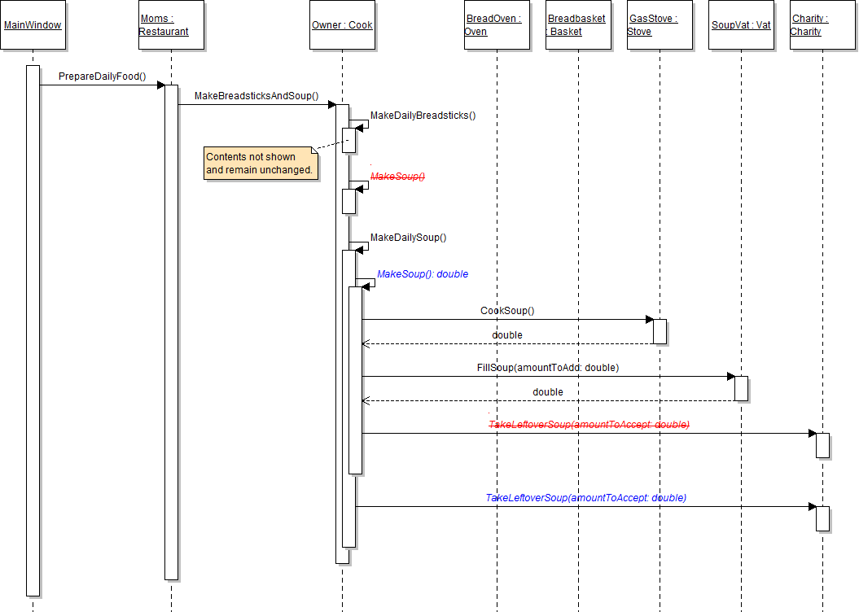Select the CookSoup() message label
Viewport: 859px width, 616px height.
507,311
